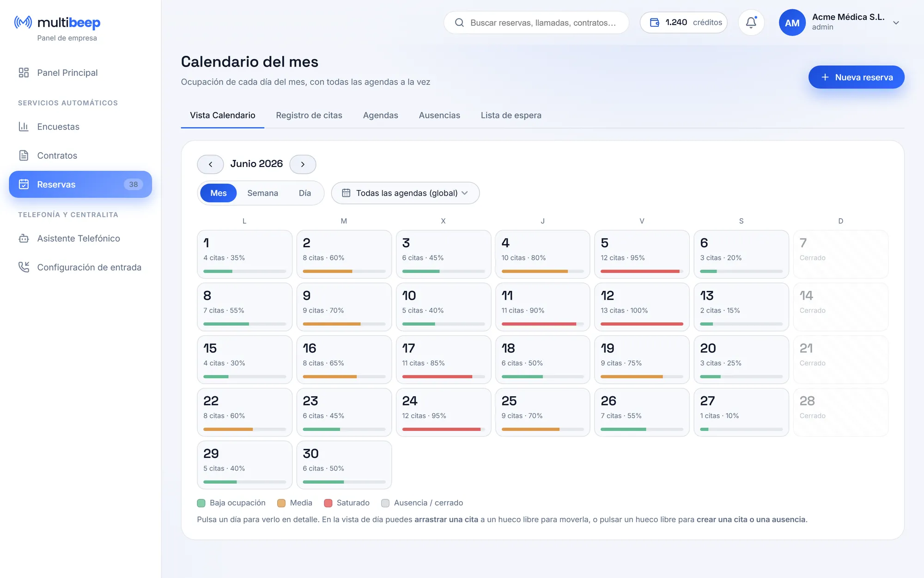Open the Lista de espera tab
This screenshot has width=924, height=578.
pos(511,115)
